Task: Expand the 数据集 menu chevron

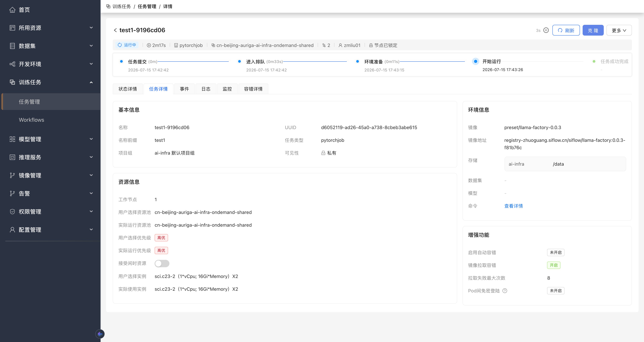Action: tap(91, 46)
